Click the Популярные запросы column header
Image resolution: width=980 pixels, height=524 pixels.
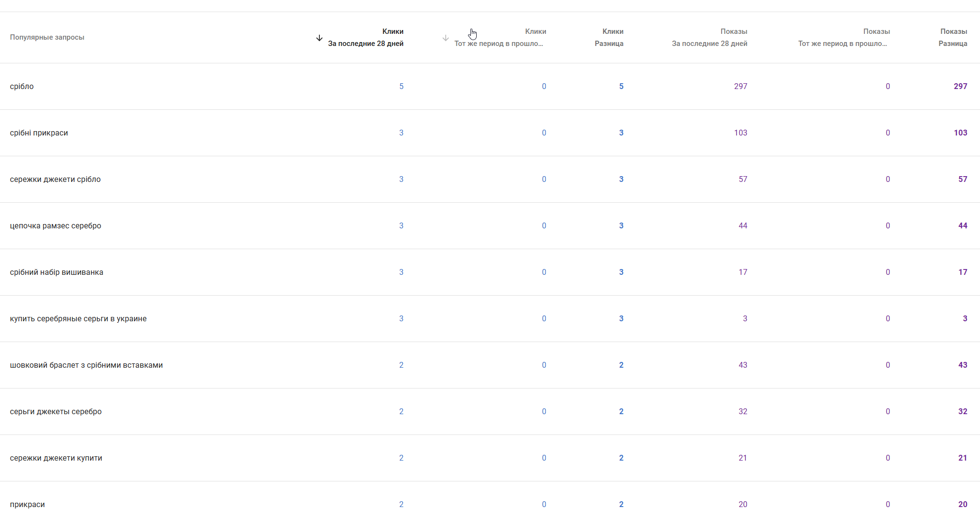(x=47, y=38)
